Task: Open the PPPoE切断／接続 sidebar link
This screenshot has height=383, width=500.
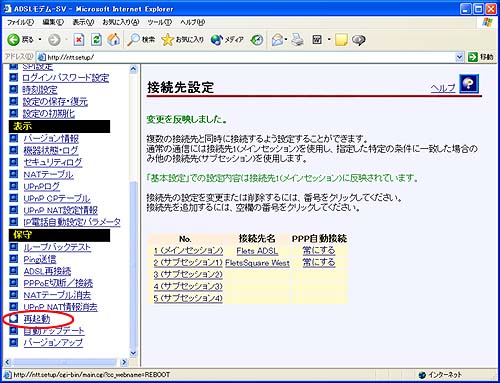Action: pyautogui.click(x=58, y=283)
